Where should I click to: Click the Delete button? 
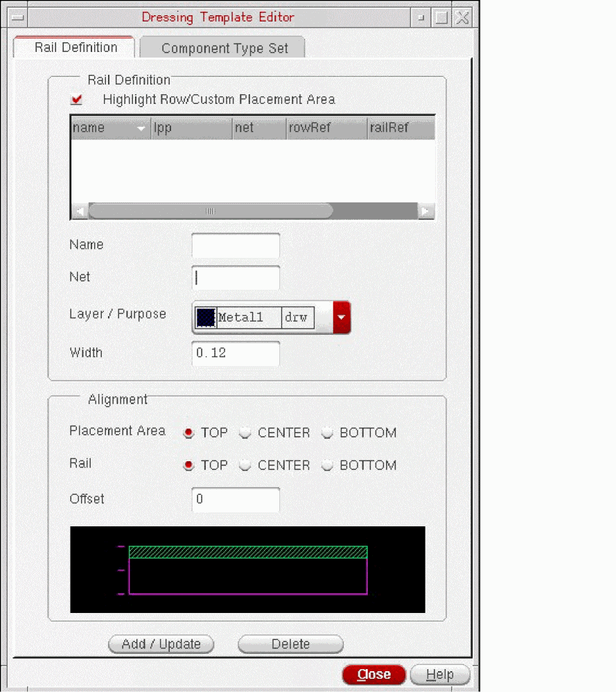pos(290,644)
